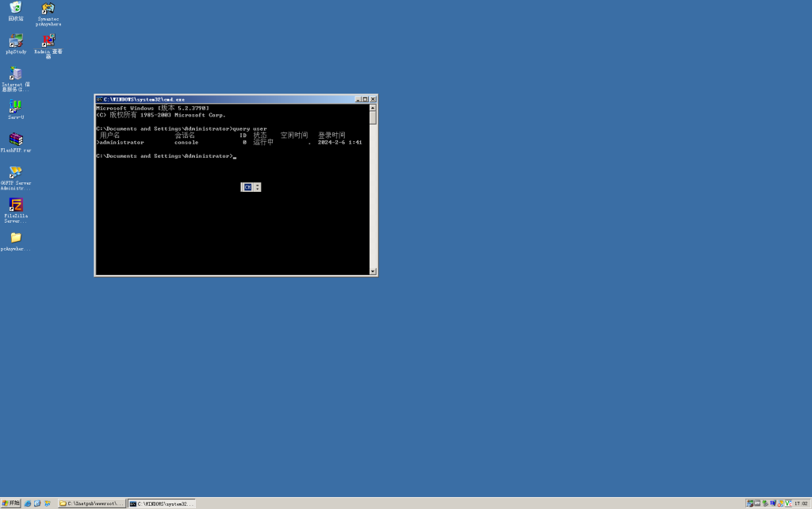812x509 pixels.
Task: Open Internet Information Services manager icon
Action: 16,74
